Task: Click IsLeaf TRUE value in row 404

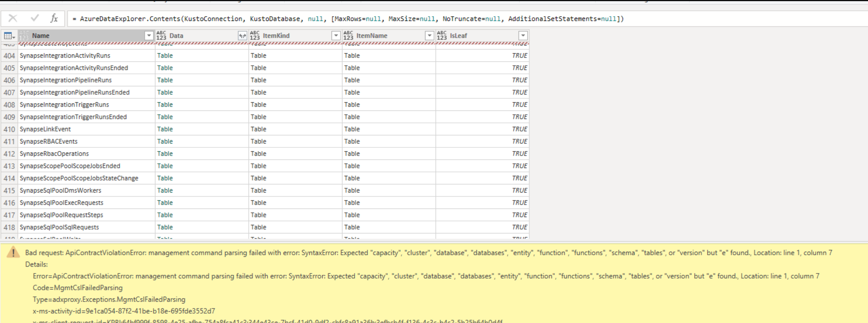Action: tap(519, 56)
